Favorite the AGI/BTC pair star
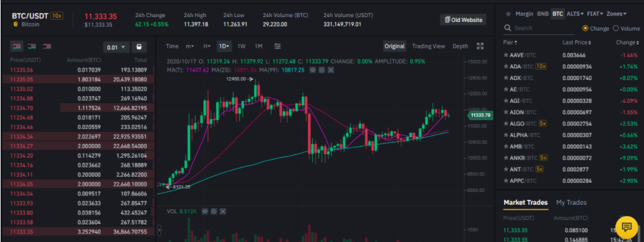This screenshot has height=242, width=644. point(505,101)
